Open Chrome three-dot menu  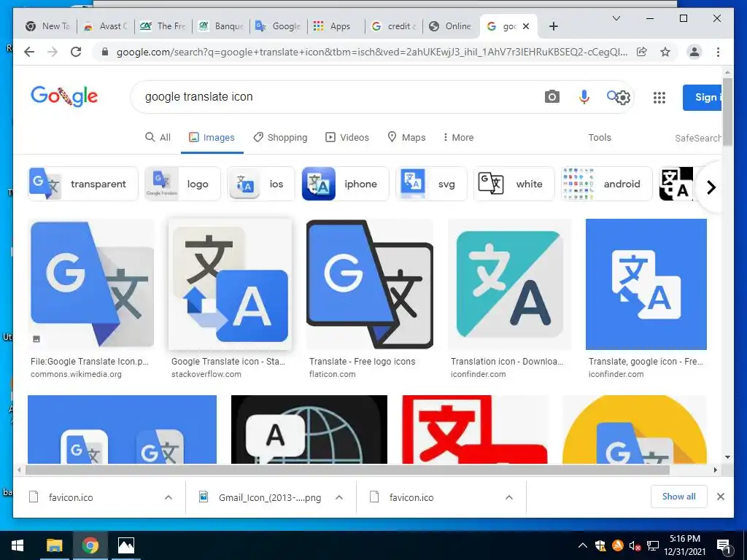click(x=718, y=52)
